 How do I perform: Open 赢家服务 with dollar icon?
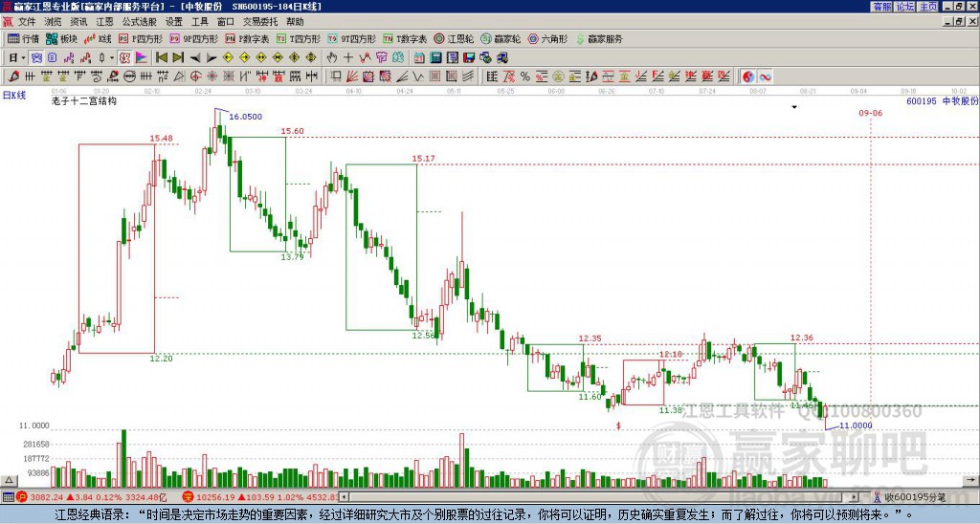(599, 38)
